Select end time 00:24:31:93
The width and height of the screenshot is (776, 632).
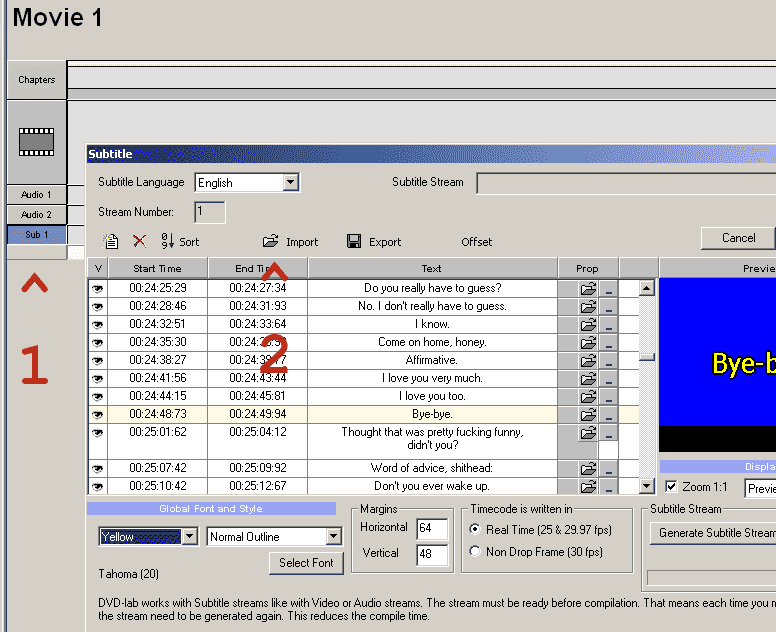tap(258, 306)
